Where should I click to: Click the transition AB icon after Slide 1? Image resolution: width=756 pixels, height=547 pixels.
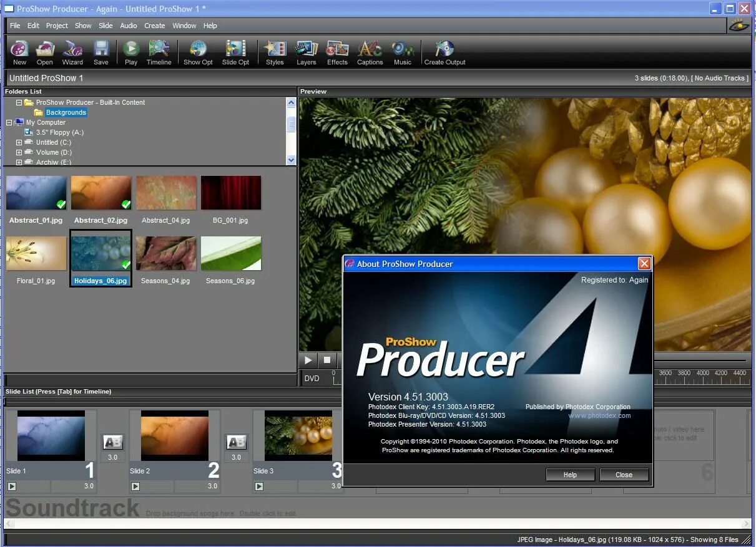(113, 442)
